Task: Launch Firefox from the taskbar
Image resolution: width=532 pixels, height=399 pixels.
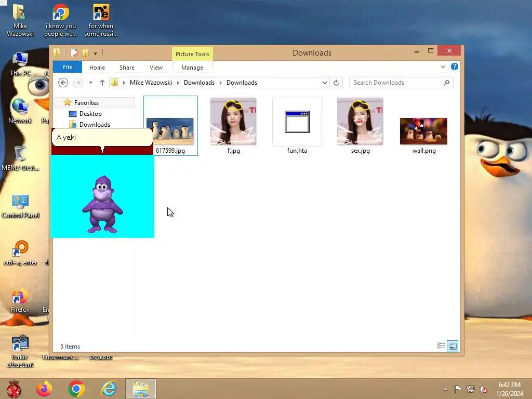Action: pyautogui.click(x=44, y=389)
